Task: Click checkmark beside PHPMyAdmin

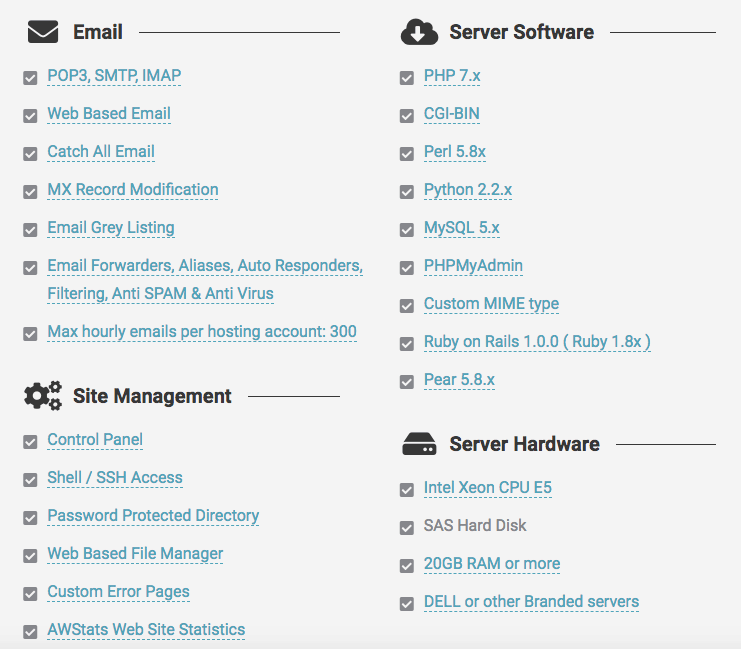Action: (x=407, y=268)
